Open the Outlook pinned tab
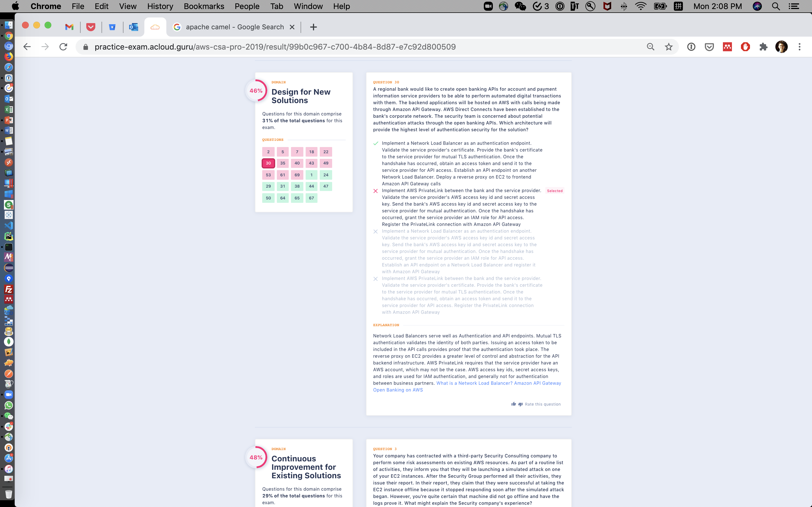This screenshot has width=812, height=507. click(x=134, y=27)
